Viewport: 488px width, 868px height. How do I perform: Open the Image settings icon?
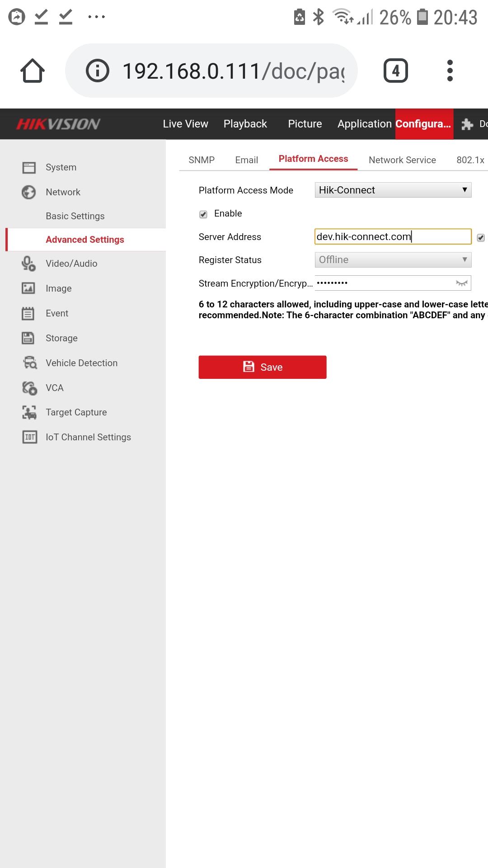(x=29, y=288)
